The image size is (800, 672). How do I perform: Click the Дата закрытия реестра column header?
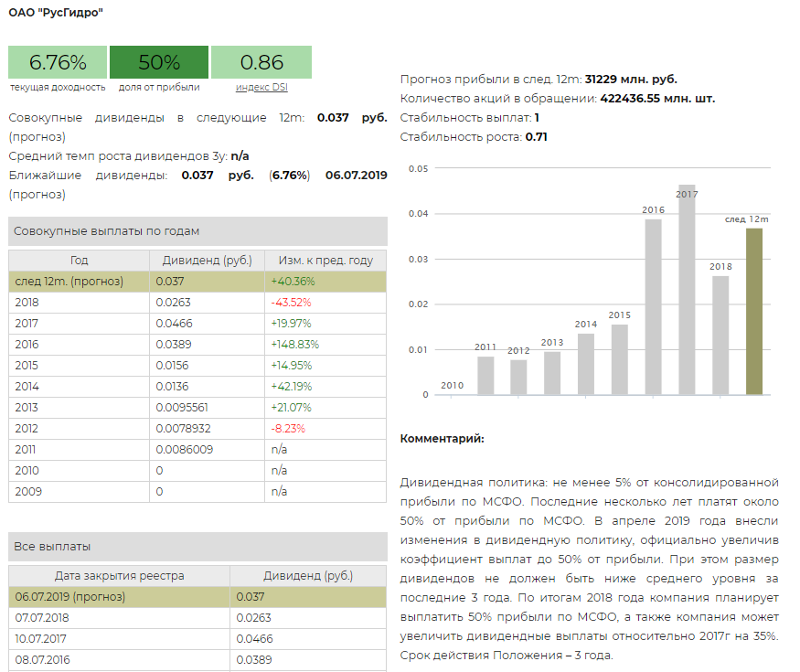coord(119,576)
